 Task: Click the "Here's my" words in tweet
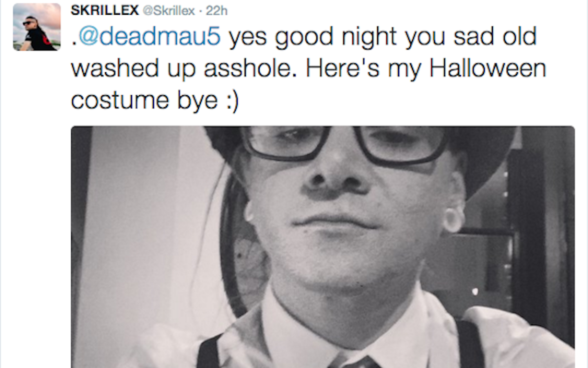click(x=363, y=69)
